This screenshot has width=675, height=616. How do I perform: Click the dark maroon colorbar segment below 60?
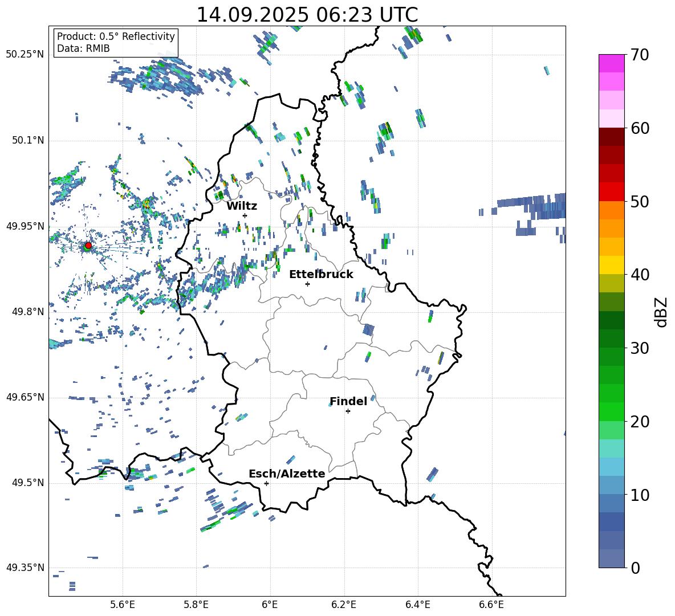(611, 137)
